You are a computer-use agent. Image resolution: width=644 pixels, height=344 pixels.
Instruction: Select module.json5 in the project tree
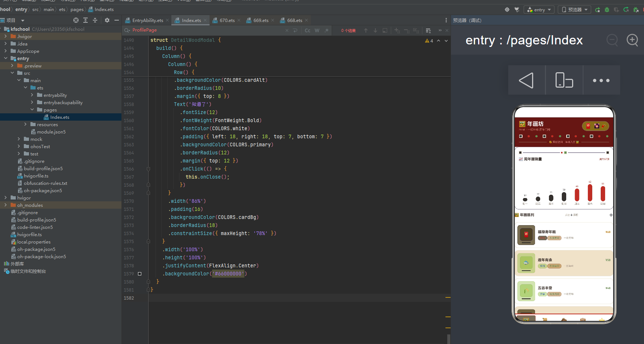point(51,132)
